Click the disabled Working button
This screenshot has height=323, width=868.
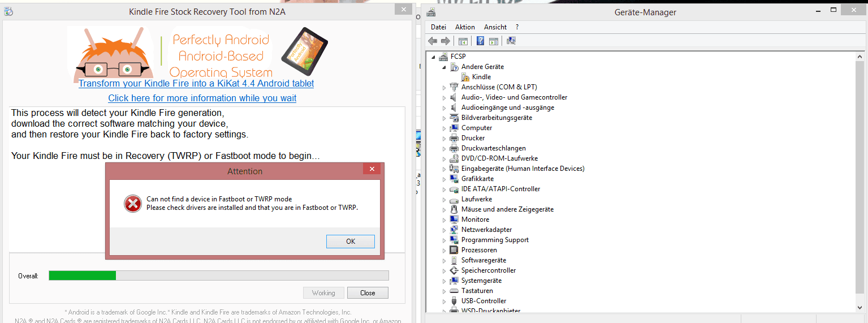tap(323, 293)
